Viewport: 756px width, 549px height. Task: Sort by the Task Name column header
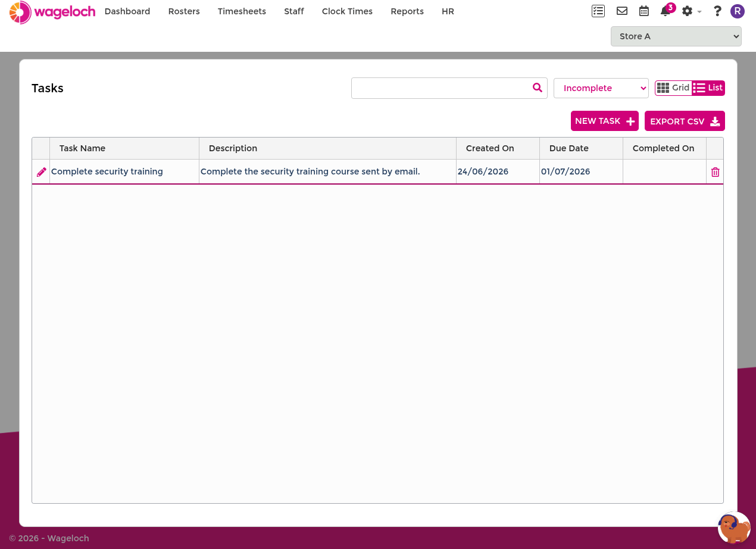coord(124,148)
